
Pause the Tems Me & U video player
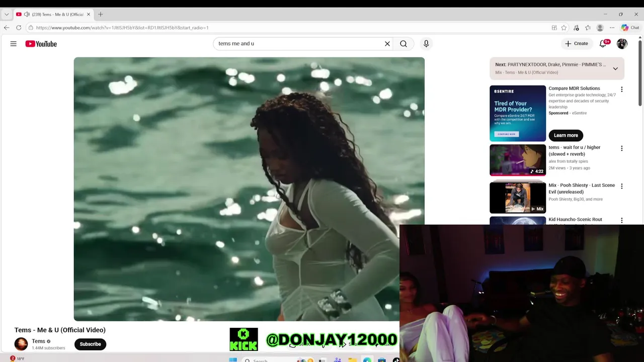point(249,189)
